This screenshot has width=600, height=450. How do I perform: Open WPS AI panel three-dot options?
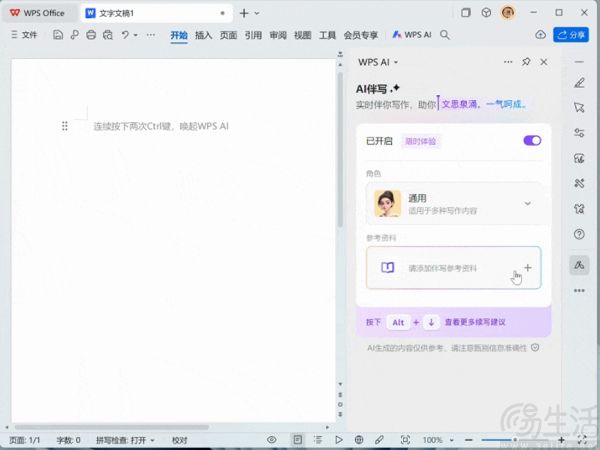point(508,62)
